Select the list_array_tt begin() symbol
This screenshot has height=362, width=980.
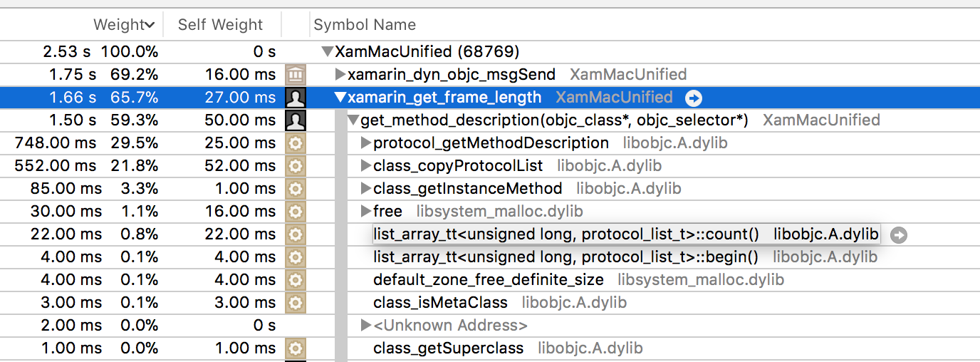point(565,257)
